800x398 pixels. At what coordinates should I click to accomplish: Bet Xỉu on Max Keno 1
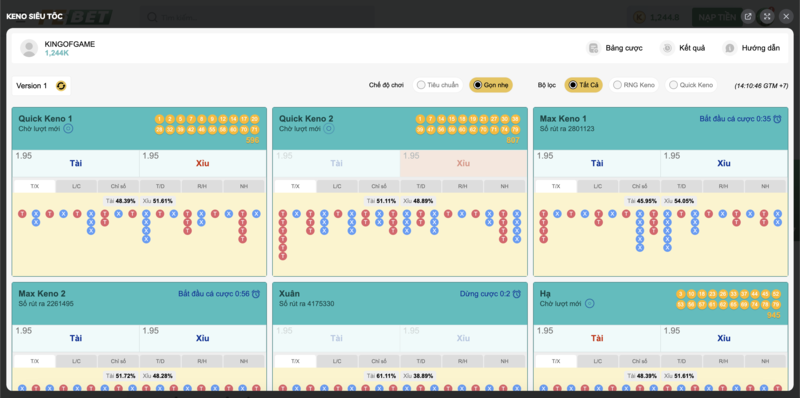click(x=724, y=163)
